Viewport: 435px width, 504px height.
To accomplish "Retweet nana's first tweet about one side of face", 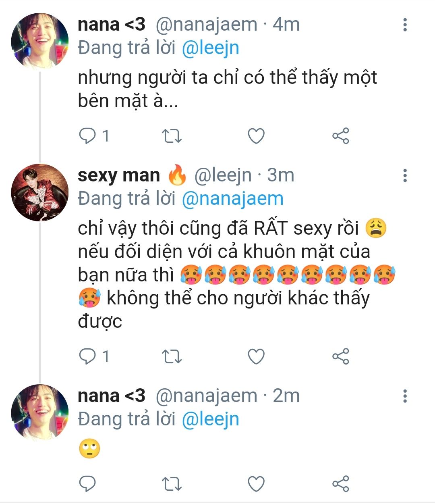I will click(172, 136).
